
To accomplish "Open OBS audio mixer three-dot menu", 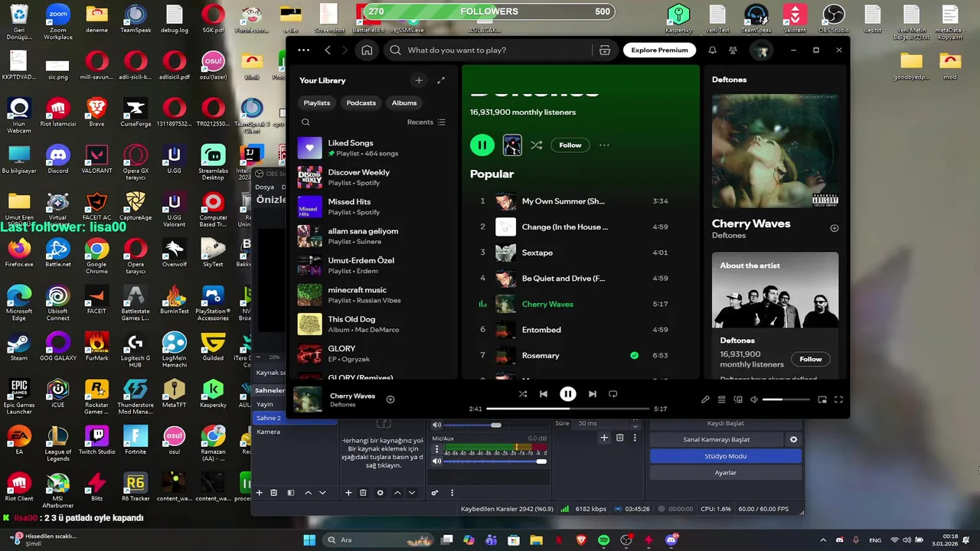I will [x=452, y=493].
